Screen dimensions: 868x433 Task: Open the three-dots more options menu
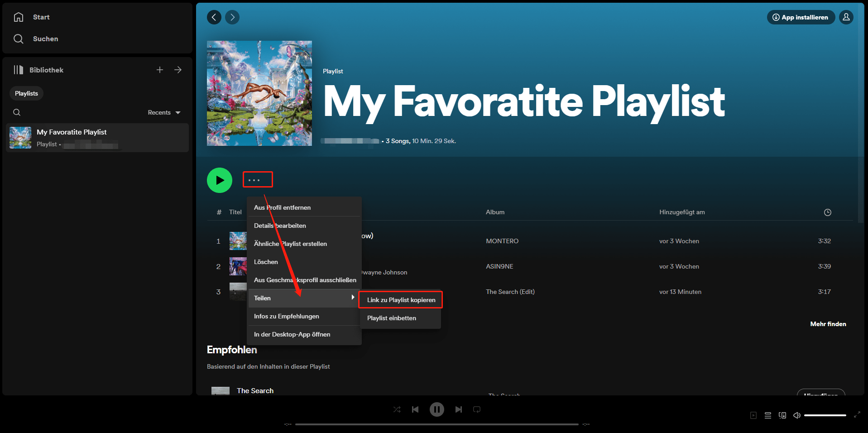(254, 180)
